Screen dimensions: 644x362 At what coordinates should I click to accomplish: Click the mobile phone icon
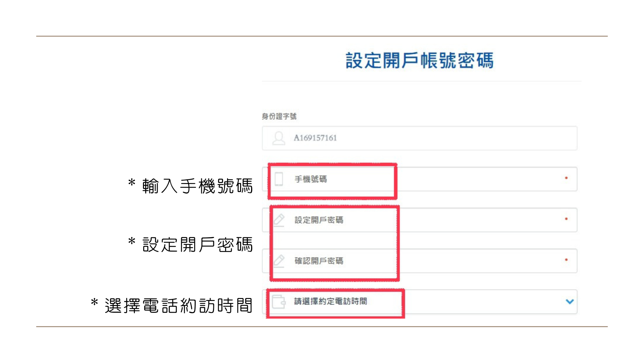pos(279,179)
